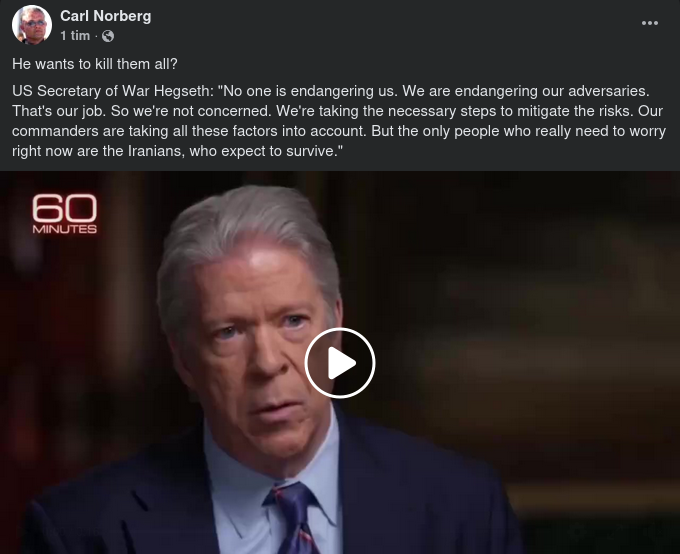
Task: Open Carl Norberg's profile via name
Action: point(105,16)
